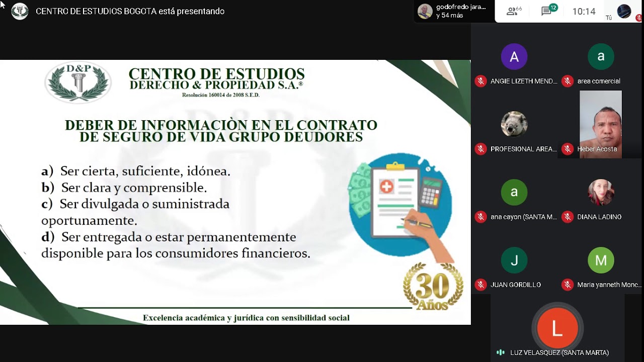Screen dimensions: 644x362
Task: Click the shared presentation slide
Action: pyautogui.click(x=235, y=192)
